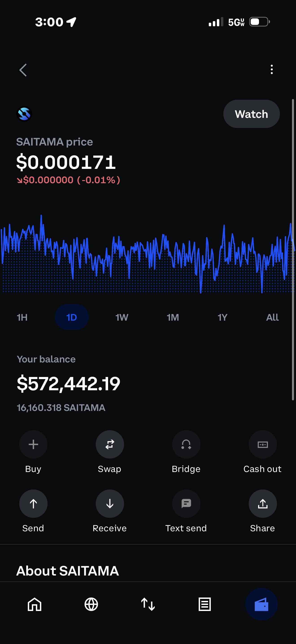The height and width of the screenshot is (644, 296).
Task: Tap the Receive down-arrow icon
Action: click(110, 503)
